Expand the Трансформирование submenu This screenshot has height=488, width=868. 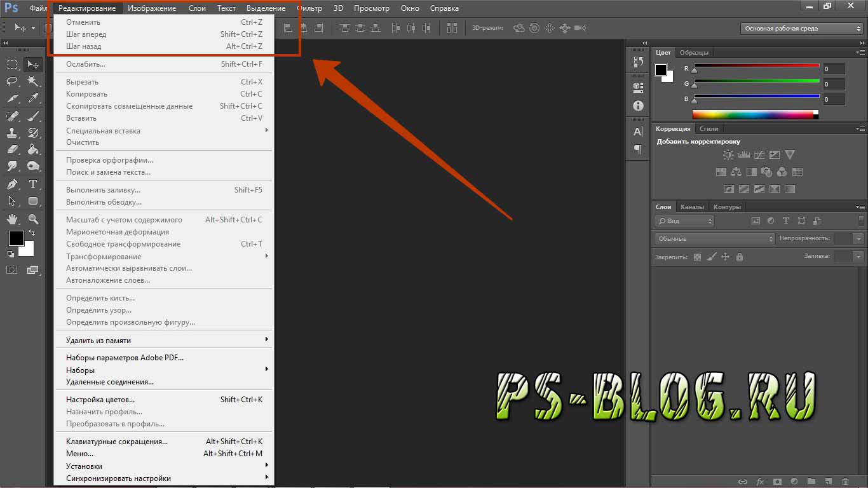click(x=163, y=256)
